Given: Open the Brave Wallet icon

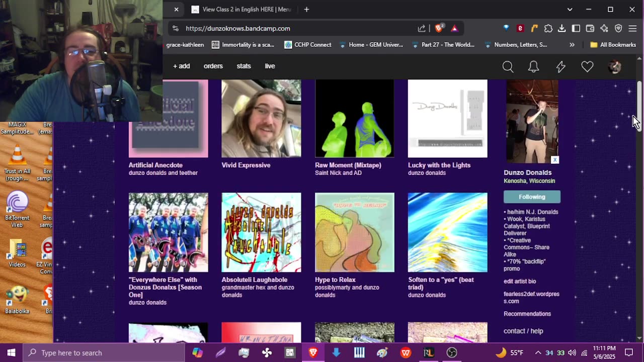Looking at the screenshot, I should tap(590, 28).
